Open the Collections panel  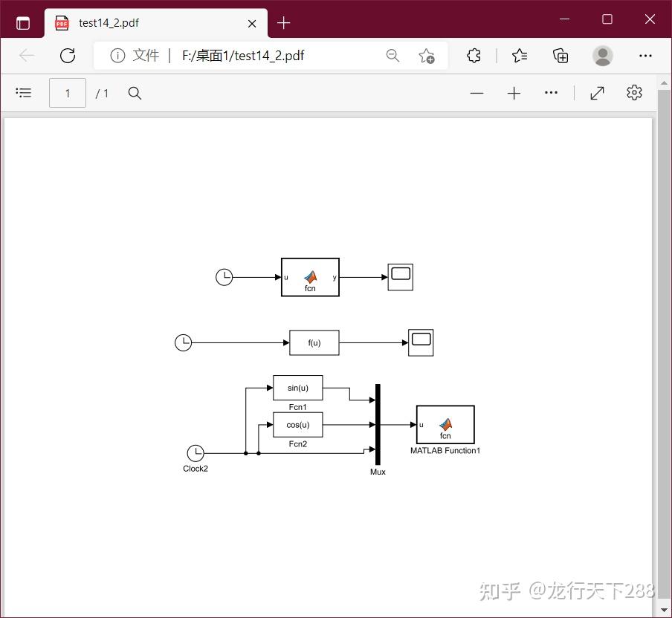point(560,56)
